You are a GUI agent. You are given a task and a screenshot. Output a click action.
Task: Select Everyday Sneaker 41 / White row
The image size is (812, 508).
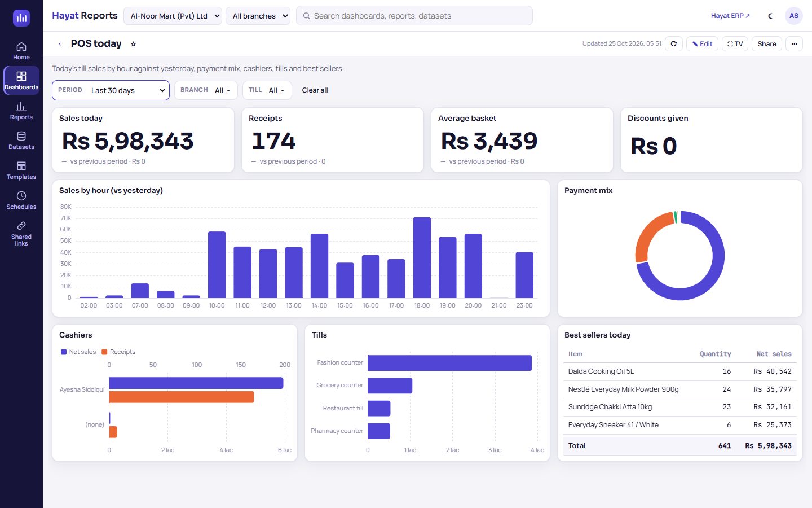click(x=679, y=425)
